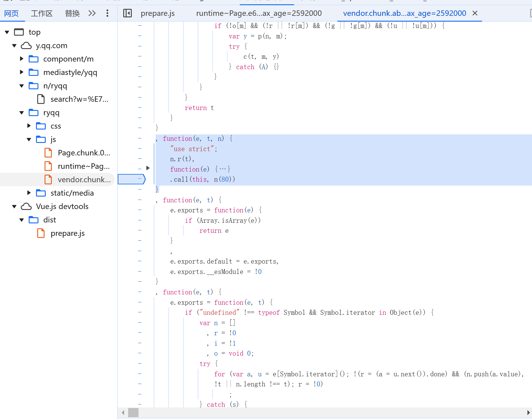The width and height of the screenshot is (532, 419).
Task: Open the more options three-dot menu
Action: point(107,13)
